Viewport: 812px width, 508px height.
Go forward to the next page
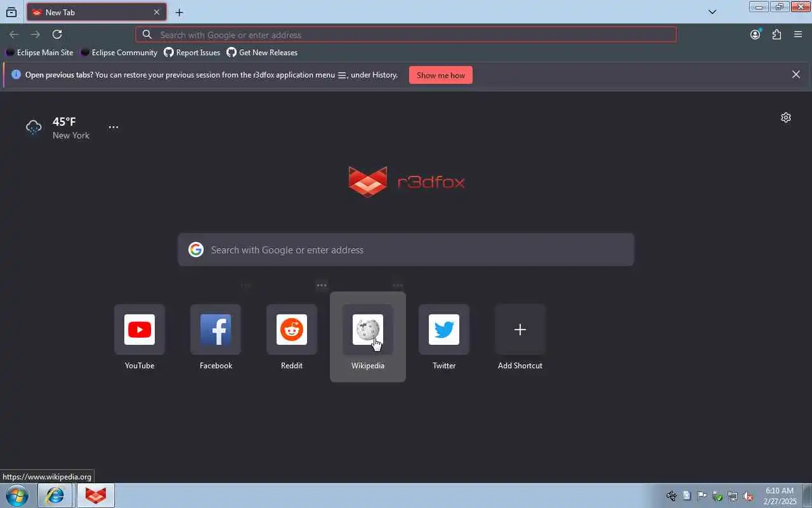click(36, 34)
